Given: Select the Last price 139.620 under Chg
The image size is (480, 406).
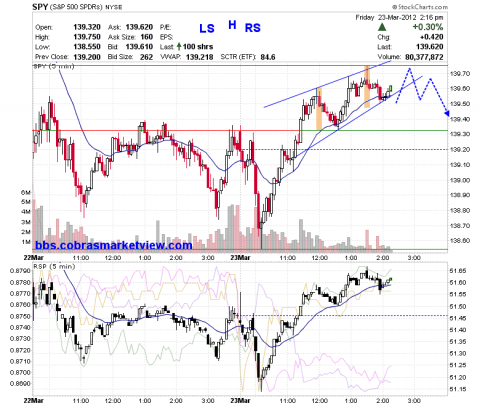Looking at the screenshot, I should (x=430, y=47).
